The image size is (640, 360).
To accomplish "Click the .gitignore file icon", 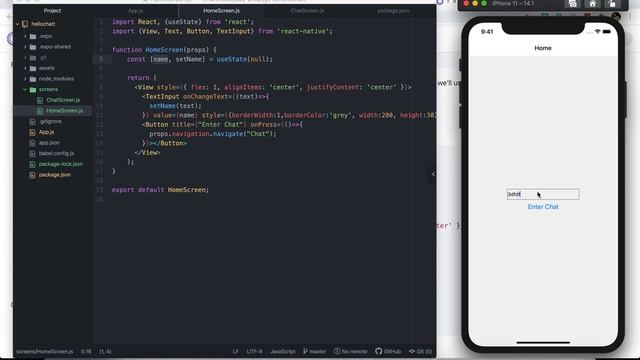I will pos(32,122).
